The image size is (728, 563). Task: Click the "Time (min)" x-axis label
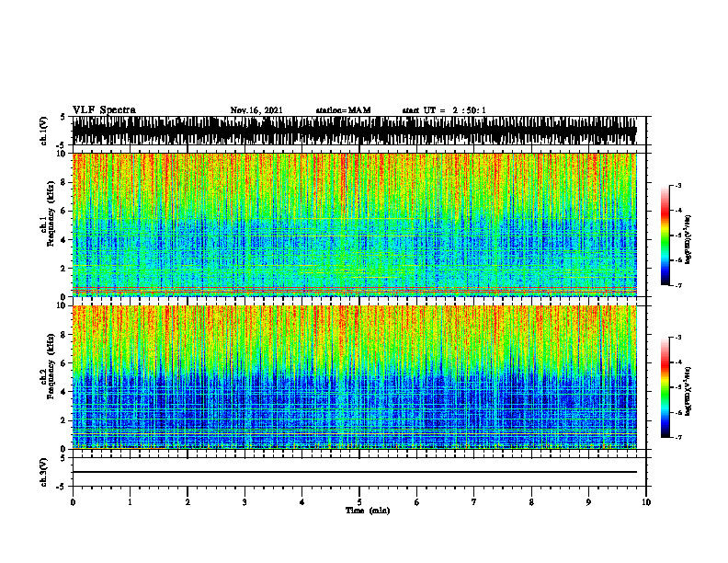(x=368, y=511)
